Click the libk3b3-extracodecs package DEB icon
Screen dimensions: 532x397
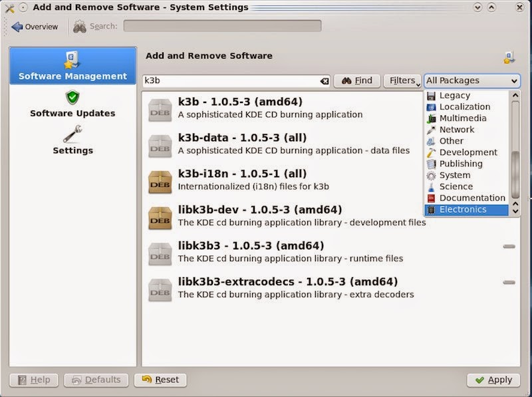[160, 289]
